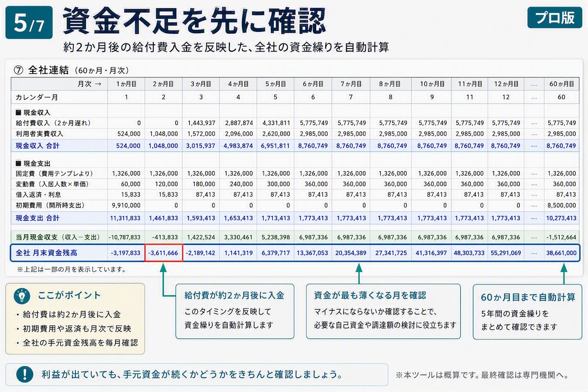Select the 5か月目 column header
This screenshot has width=588, height=392.
tap(275, 84)
